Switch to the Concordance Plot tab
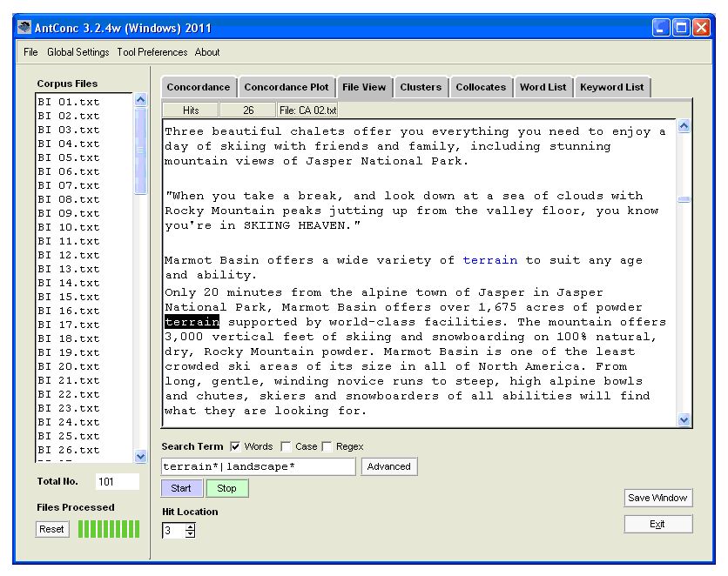Image resolution: width=728 pixels, height=576 pixels. 286,87
